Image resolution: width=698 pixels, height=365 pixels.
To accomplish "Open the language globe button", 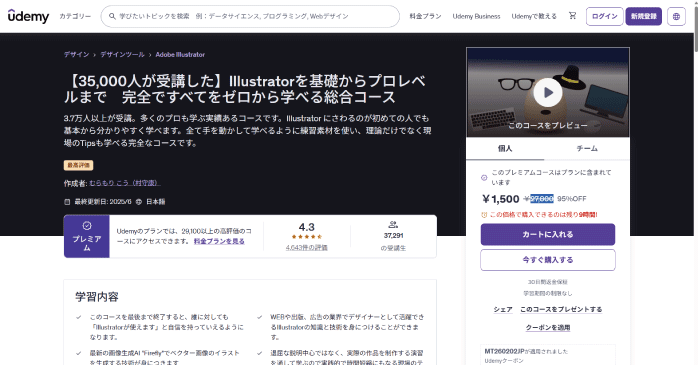I will point(676,16).
